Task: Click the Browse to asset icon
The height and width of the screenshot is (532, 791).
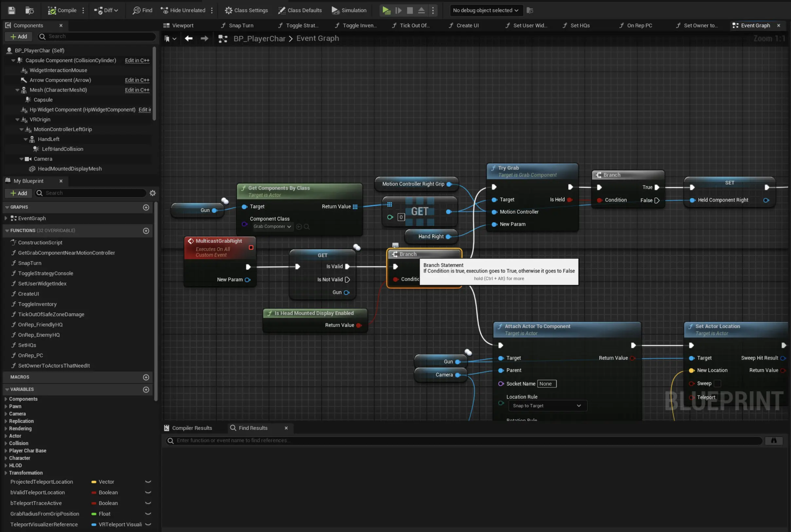Action: (x=29, y=10)
